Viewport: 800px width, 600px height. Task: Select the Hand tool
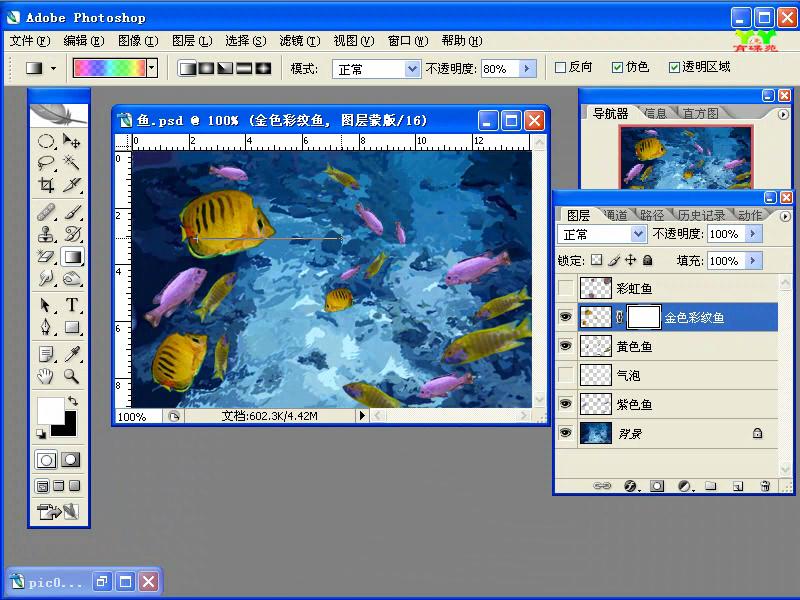46,376
